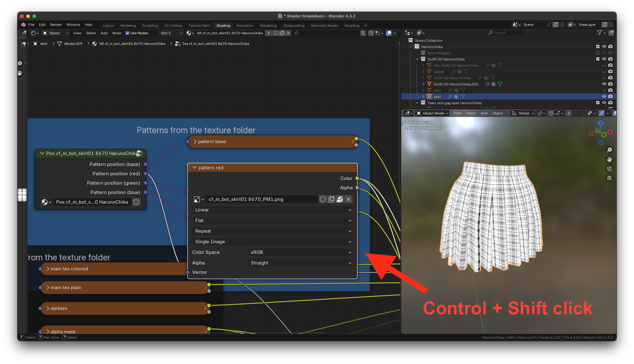Switch perspective/orthographic grid icon

[609, 178]
